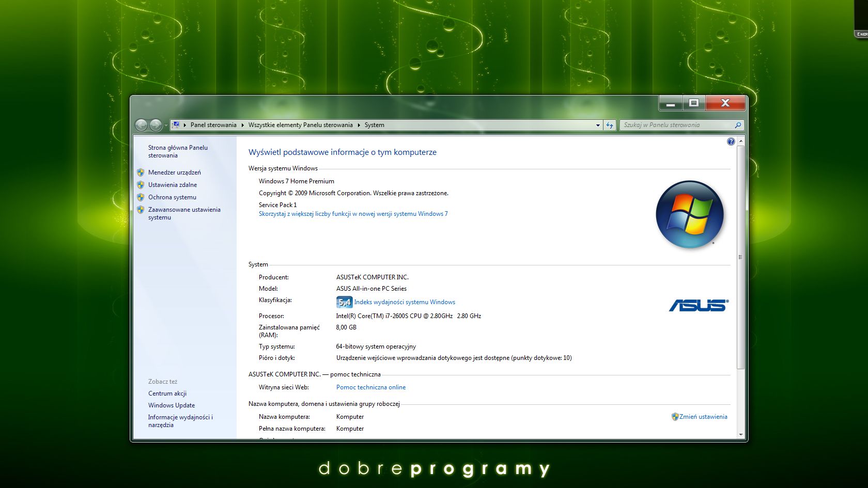Click the Copyright 2009 Microsoft Corporation text
Viewport: 868px width, 488px height.
(354, 193)
